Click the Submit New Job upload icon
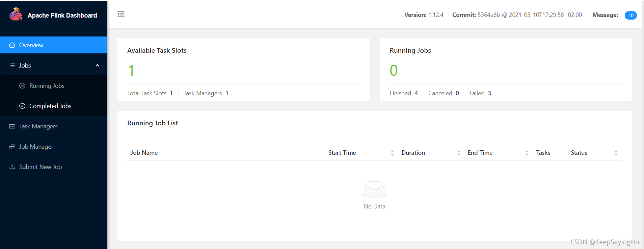The height and width of the screenshot is (249, 644). pos(12,167)
